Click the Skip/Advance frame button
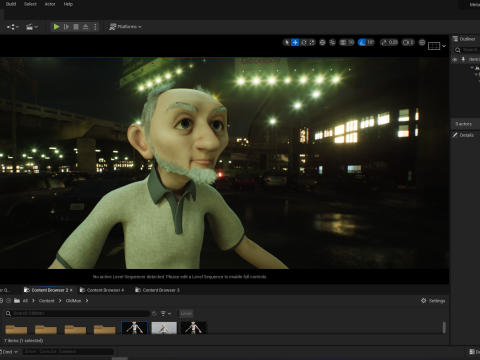This screenshot has width=480, height=360. [x=66, y=27]
